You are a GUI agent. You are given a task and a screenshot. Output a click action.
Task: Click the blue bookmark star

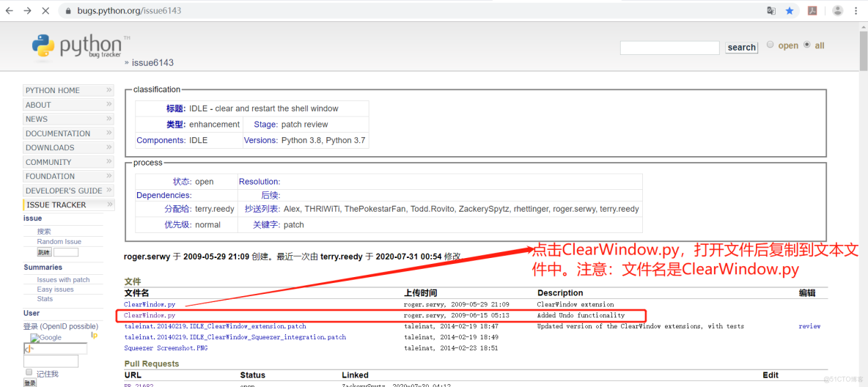(x=790, y=10)
